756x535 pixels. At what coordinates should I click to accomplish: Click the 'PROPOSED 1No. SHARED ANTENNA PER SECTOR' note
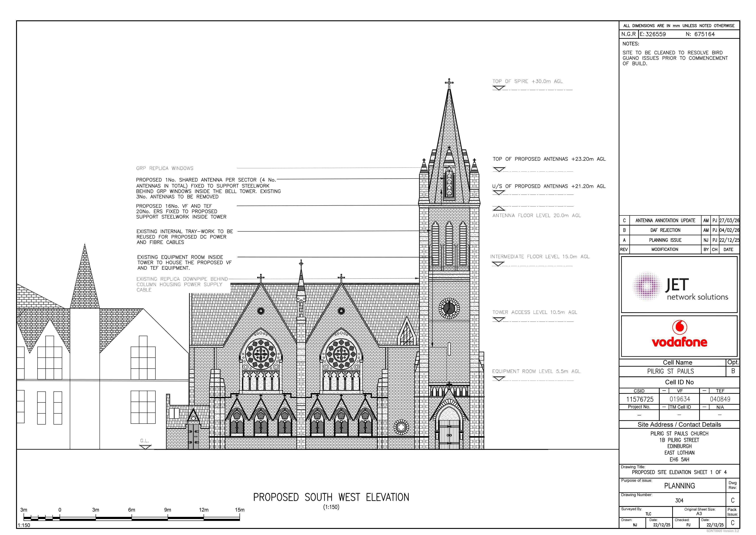[208, 188]
